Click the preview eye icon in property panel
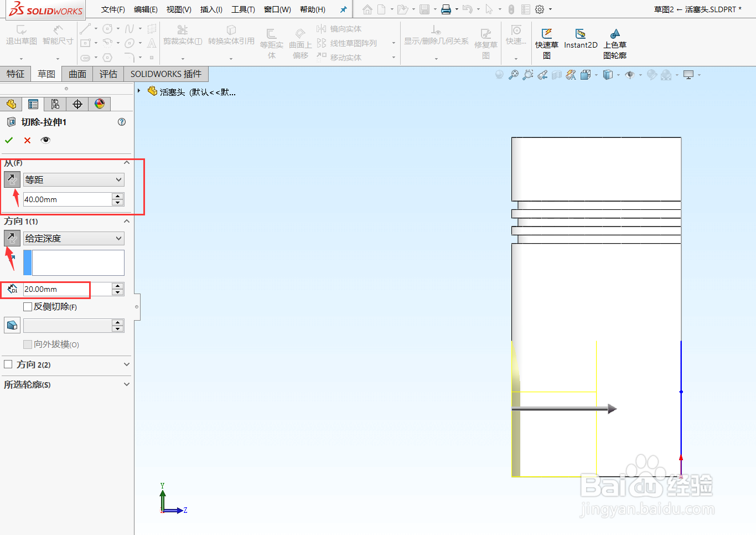Screen dimensions: 756x535 [45, 140]
